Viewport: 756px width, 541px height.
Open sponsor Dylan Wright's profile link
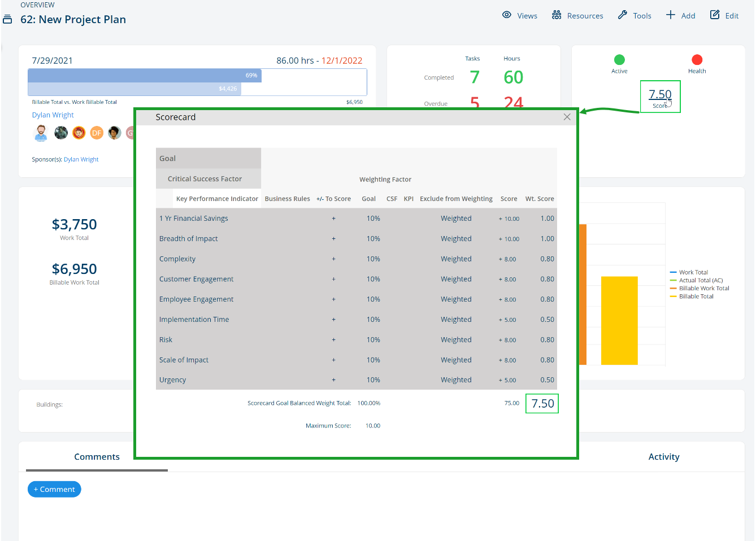point(81,159)
